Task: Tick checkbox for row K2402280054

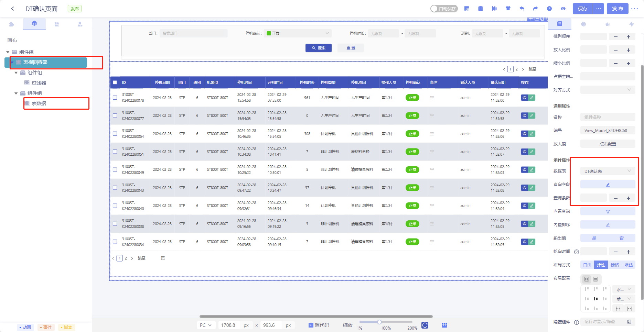Action: coord(115,134)
